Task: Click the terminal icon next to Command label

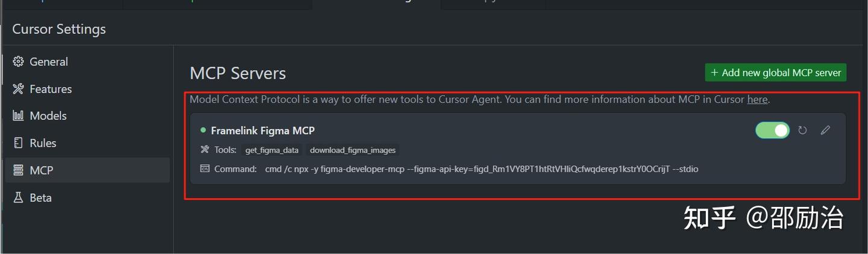Action: coord(204,169)
